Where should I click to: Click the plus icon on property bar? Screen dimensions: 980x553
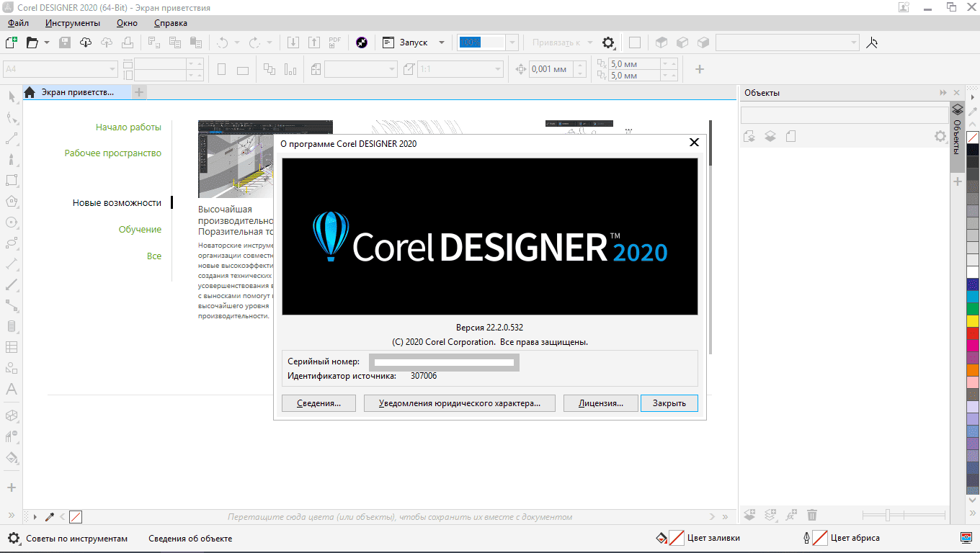pyautogui.click(x=699, y=69)
